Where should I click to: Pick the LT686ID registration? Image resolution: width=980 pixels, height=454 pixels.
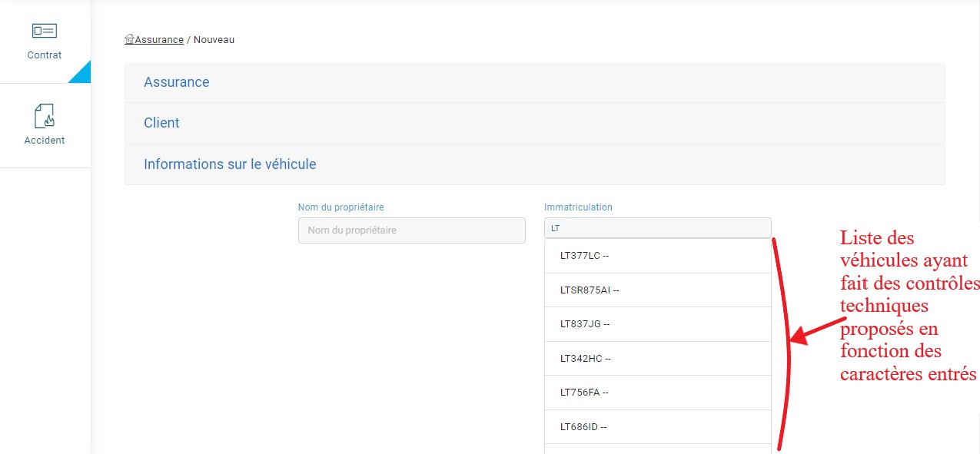click(658, 427)
